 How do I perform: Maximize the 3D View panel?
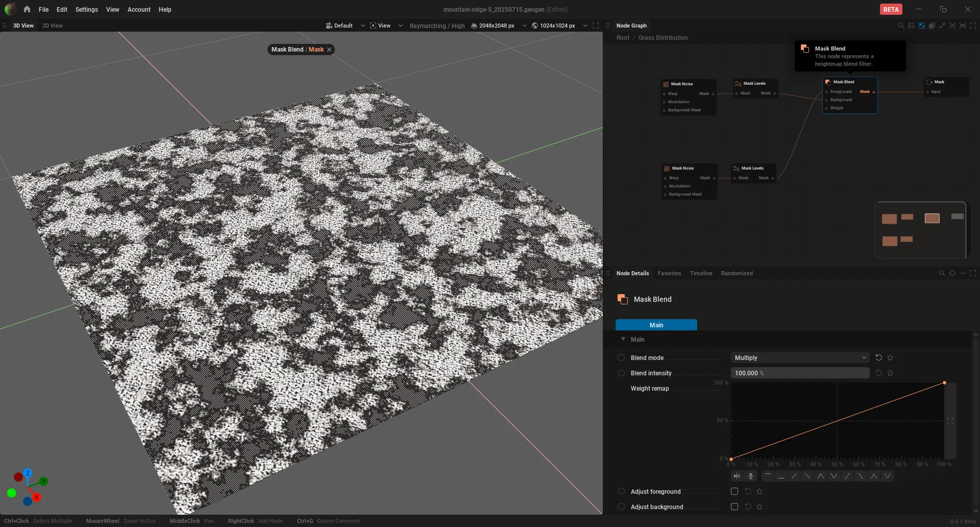596,26
